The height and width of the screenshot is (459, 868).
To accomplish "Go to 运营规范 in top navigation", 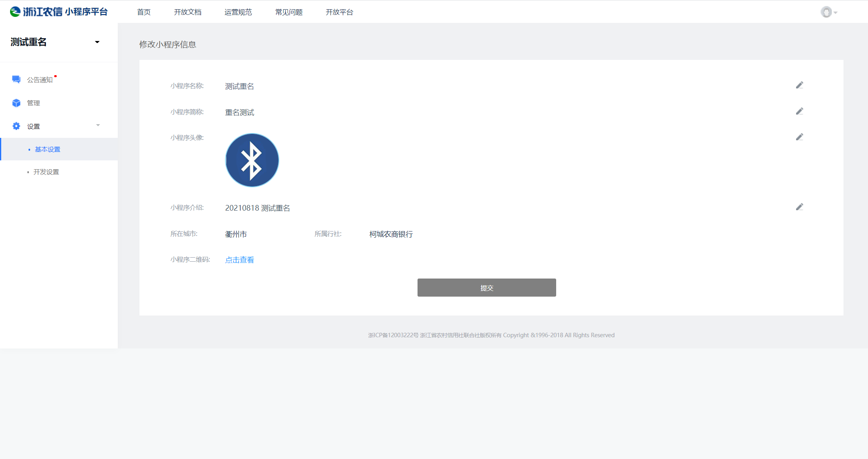I will (238, 12).
